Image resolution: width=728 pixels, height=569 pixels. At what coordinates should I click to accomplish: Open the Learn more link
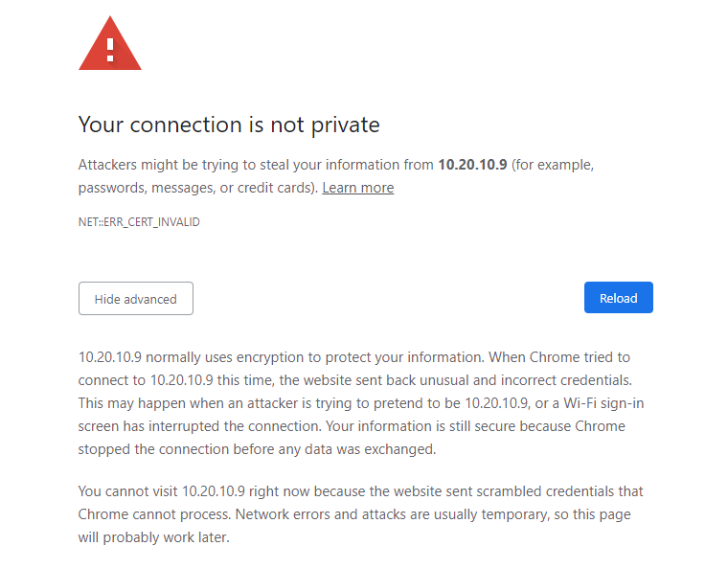point(358,188)
